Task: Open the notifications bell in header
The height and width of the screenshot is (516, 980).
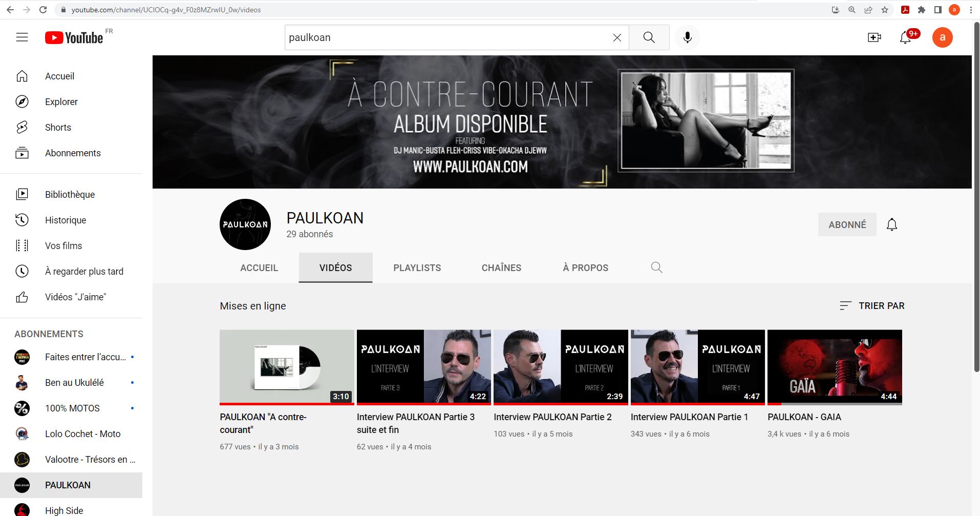Action: pyautogui.click(x=905, y=37)
